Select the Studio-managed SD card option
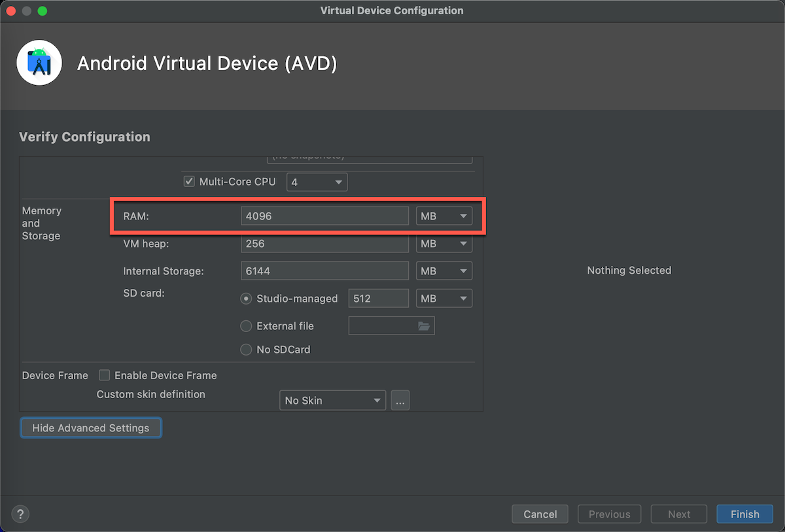785x532 pixels. click(246, 298)
